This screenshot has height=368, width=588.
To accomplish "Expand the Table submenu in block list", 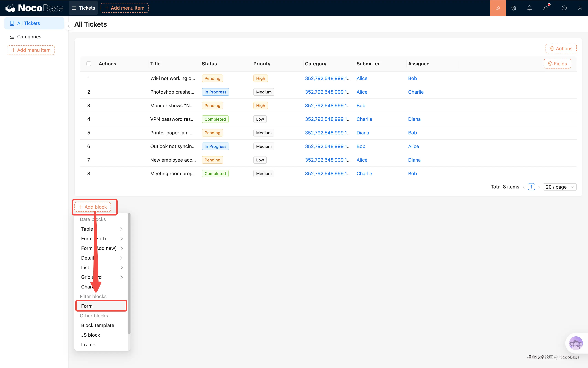I will pyautogui.click(x=102, y=229).
